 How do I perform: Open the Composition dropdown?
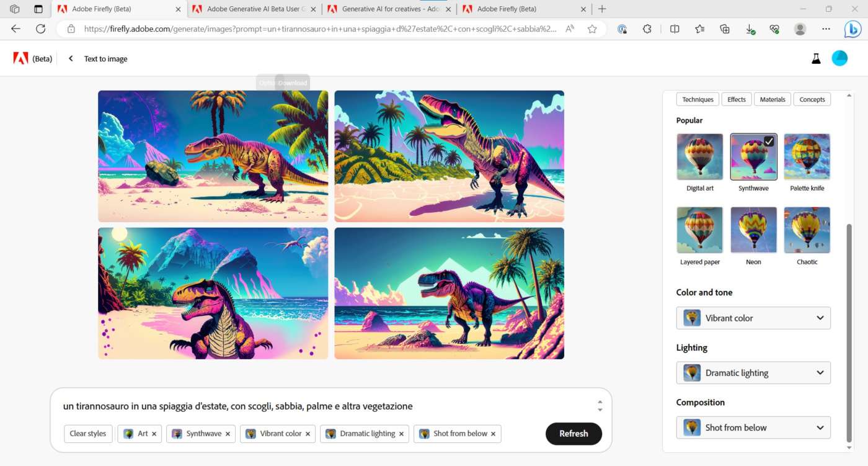[753, 428]
